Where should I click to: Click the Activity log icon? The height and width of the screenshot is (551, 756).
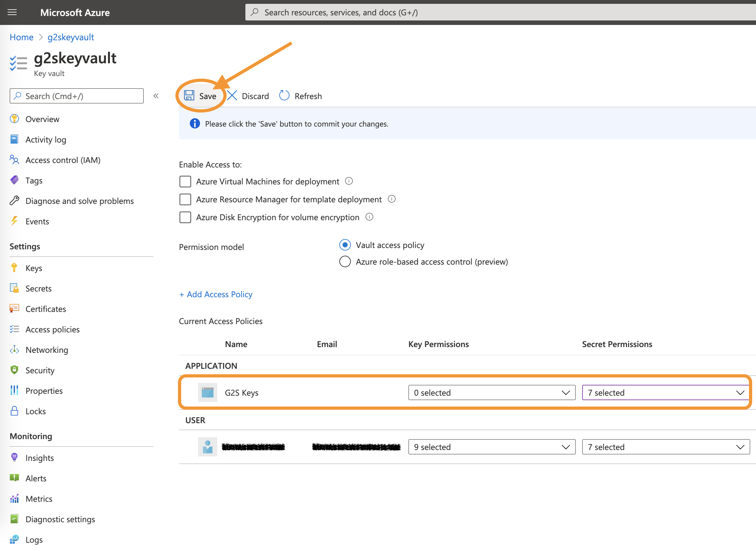[x=14, y=139]
